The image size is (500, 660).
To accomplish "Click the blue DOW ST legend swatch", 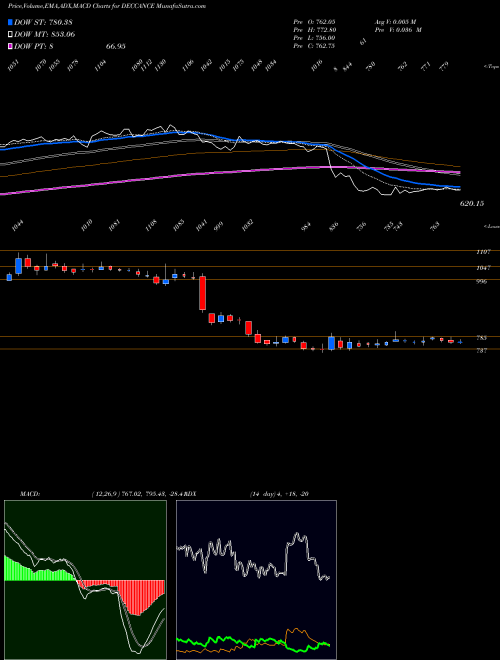I will pyautogui.click(x=10, y=22).
